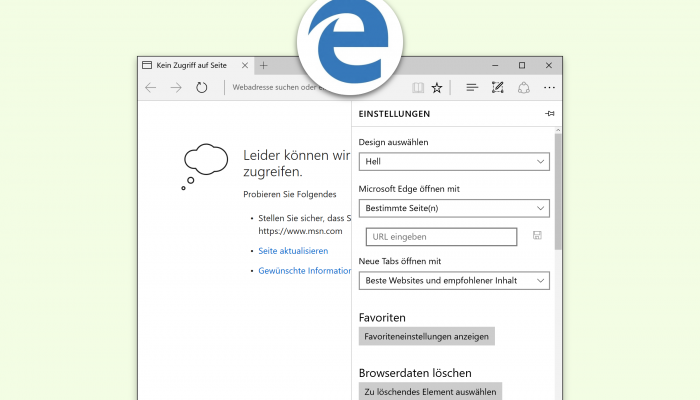The image size is (700, 400).
Task: Create a web note with pen icon
Action: tap(497, 88)
